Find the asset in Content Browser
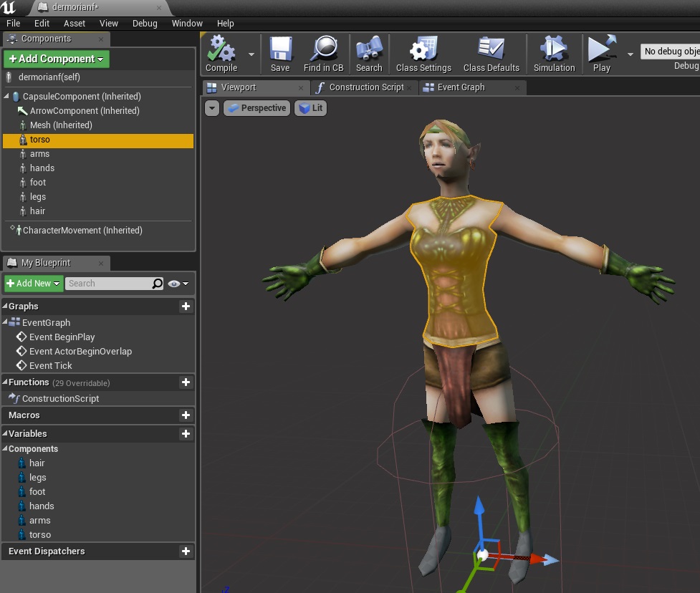 [x=324, y=54]
